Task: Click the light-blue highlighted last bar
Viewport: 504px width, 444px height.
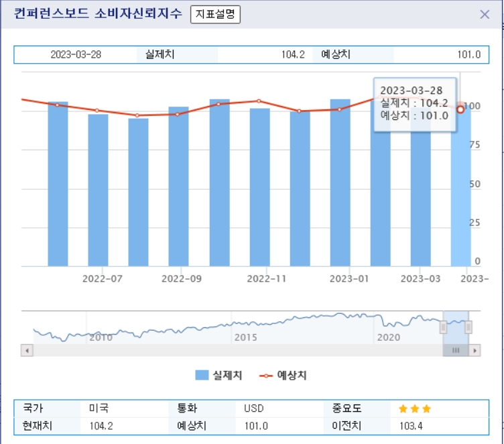Action: 460,185
